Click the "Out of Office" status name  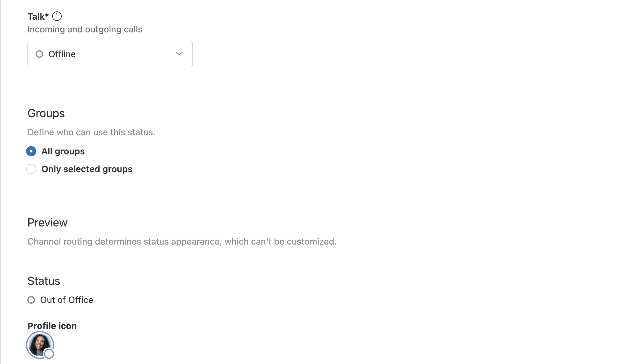[66, 300]
